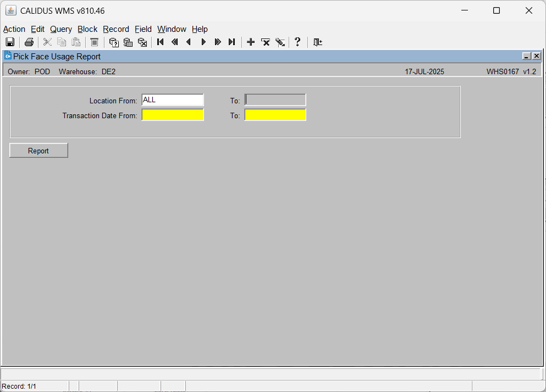Click the Print icon in toolbar

click(29, 42)
